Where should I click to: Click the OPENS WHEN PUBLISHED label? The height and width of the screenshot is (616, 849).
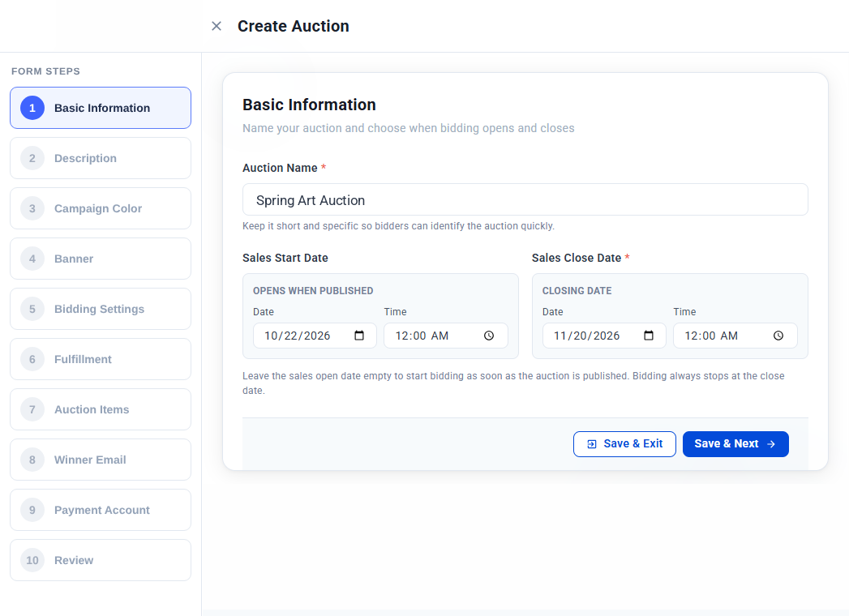coord(313,291)
